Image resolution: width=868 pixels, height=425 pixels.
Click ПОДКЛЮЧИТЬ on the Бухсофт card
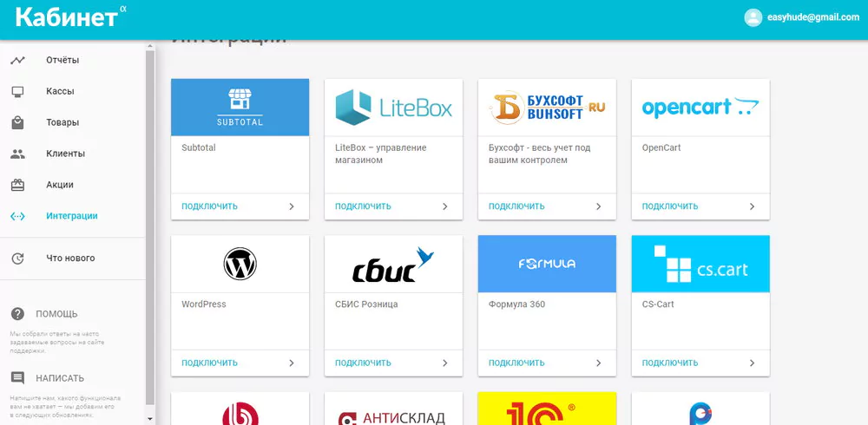(516, 206)
